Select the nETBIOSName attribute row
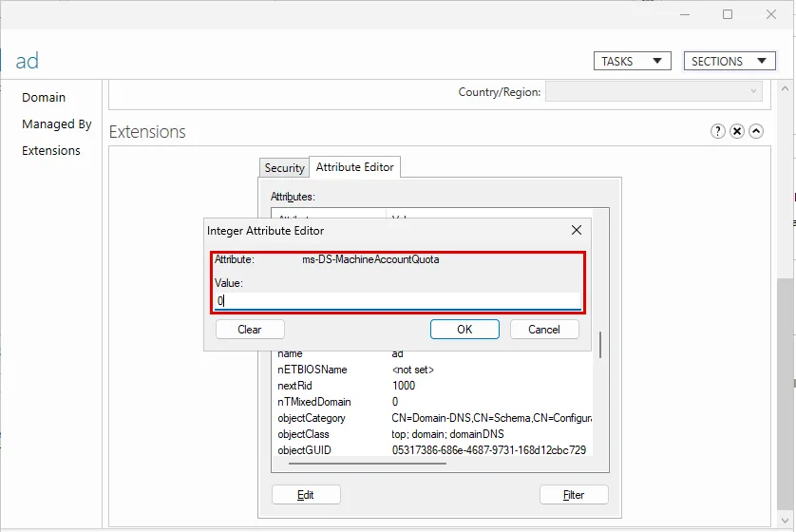 click(434, 370)
